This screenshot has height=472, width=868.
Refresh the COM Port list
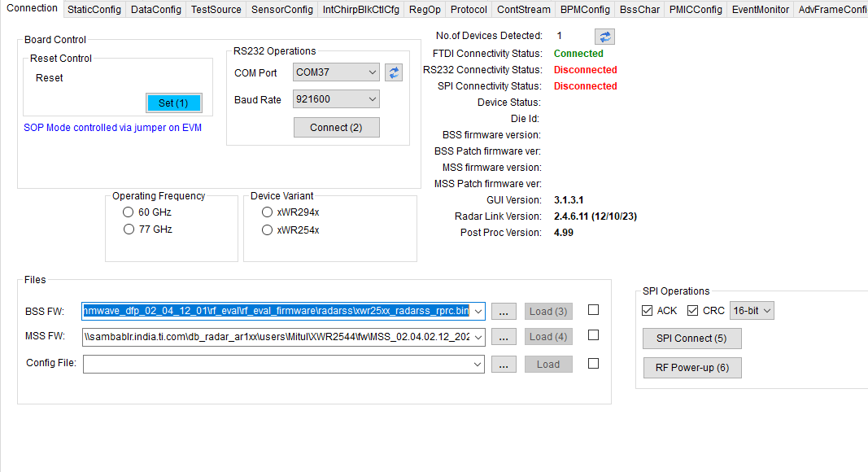pos(394,72)
